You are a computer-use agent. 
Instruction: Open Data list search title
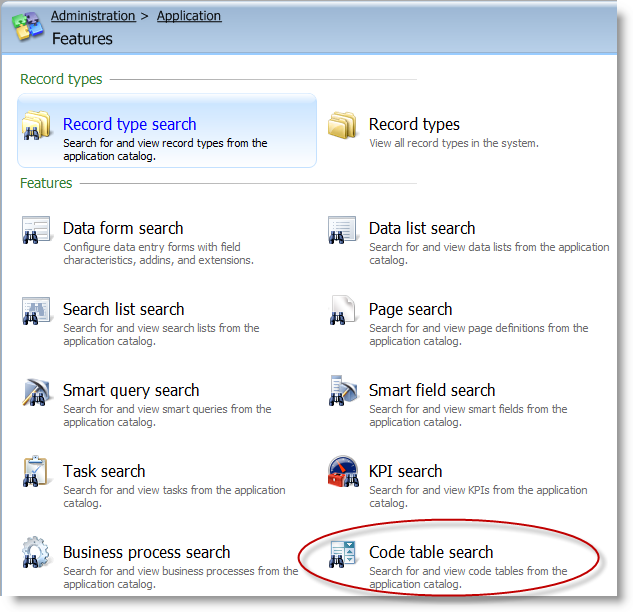point(422,228)
